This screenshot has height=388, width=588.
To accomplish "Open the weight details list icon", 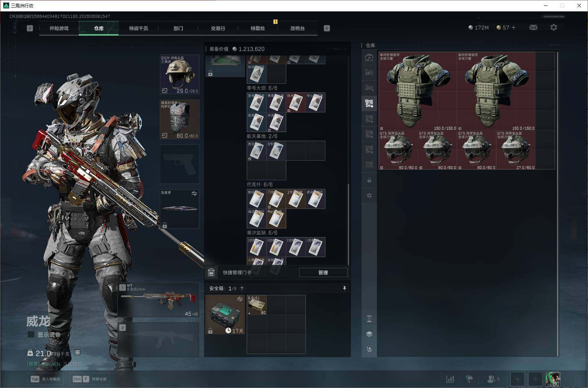I will [77, 353].
